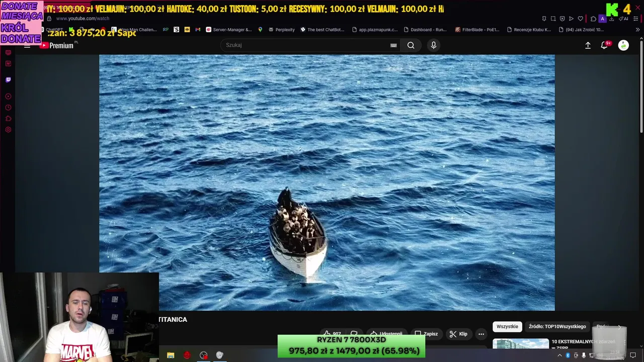Select Źródło: TOP10Wszystkiego chip

557,327
